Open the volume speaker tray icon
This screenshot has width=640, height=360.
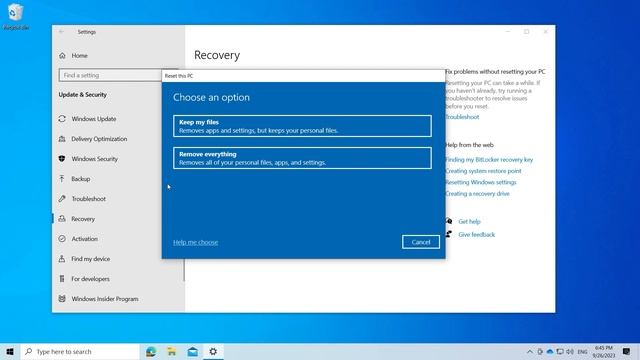coord(570,351)
